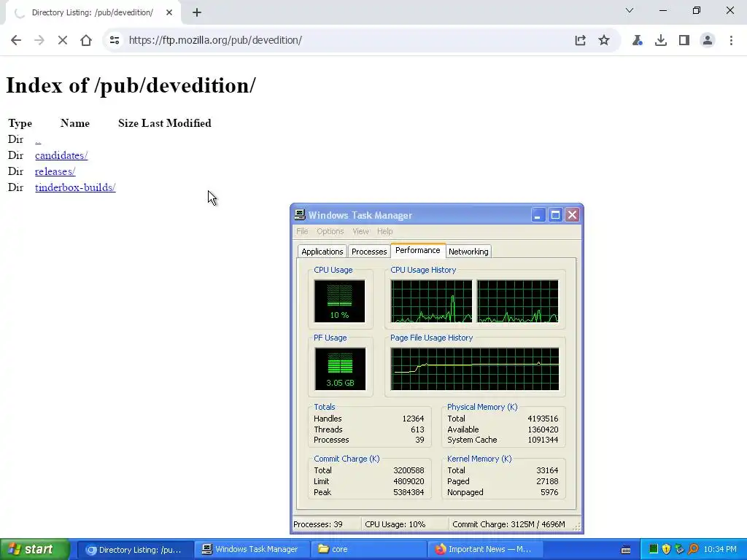The width and height of the screenshot is (747, 560).
Task: Open the Windows Start menu
Action: (35, 550)
